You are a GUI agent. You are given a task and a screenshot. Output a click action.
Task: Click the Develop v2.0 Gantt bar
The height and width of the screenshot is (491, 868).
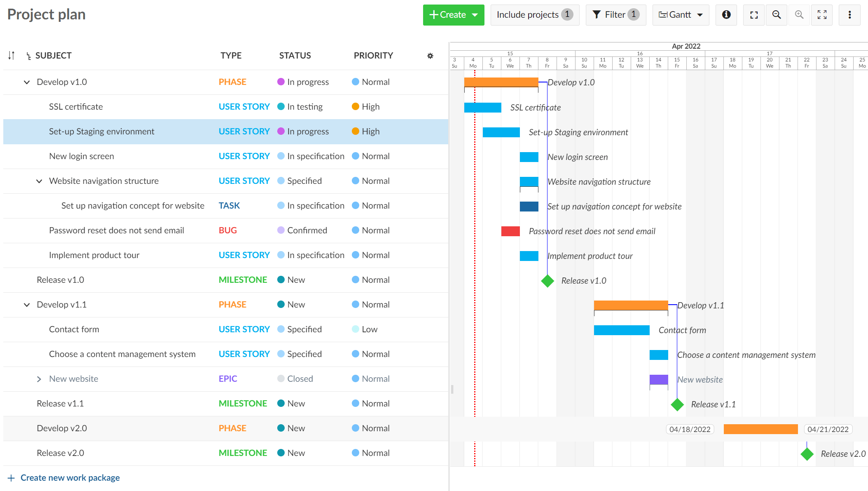pos(761,428)
